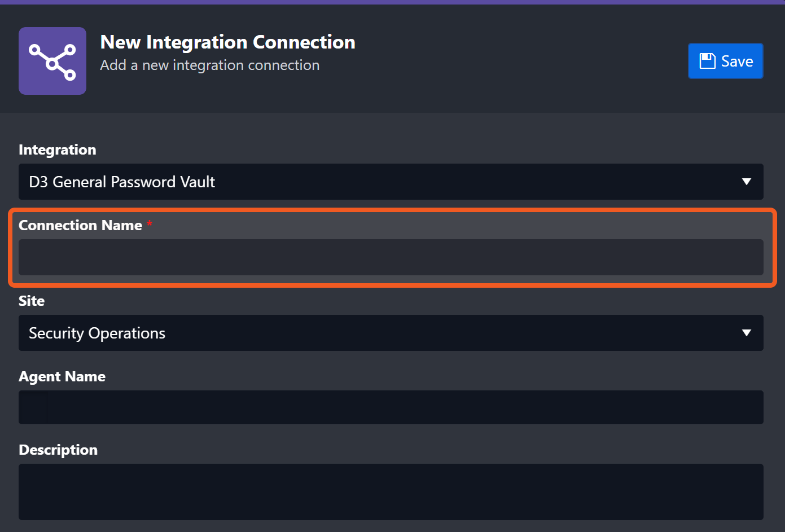Click the Description field label
Screen dimensions: 785x532
58,450
